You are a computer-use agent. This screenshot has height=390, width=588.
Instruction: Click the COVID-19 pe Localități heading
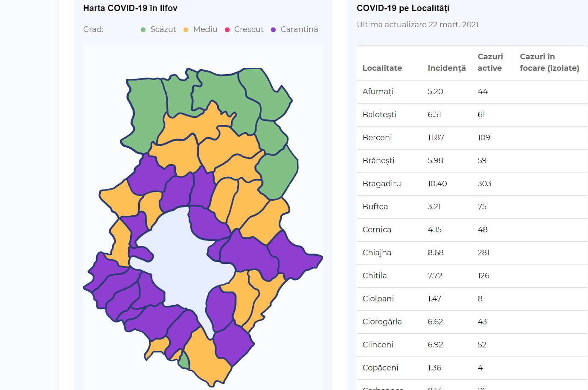[x=403, y=8]
